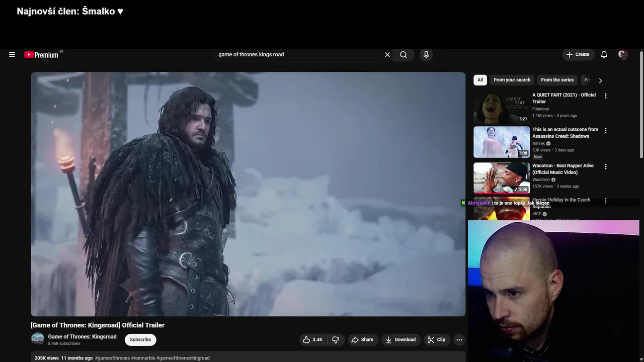Viewport: 644px width, 362px height.
Task: Open more actions three-dot menu under video
Action: [x=459, y=340]
